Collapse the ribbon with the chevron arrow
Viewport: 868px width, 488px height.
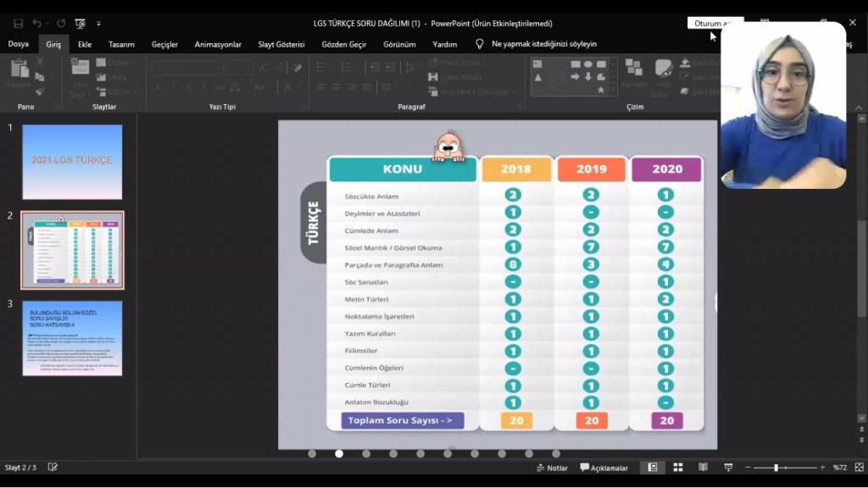860,108
